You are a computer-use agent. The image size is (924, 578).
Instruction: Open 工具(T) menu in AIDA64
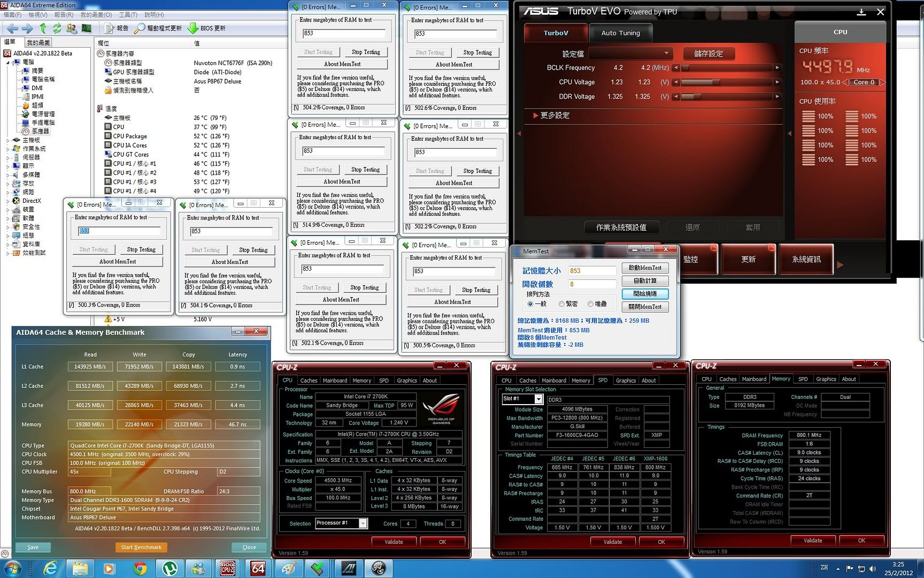[128, 14]
